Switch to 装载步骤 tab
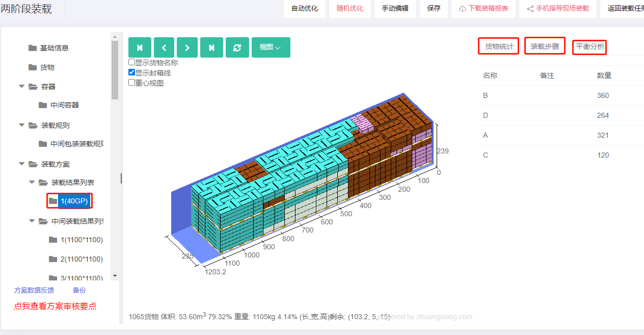 point(545,46)
